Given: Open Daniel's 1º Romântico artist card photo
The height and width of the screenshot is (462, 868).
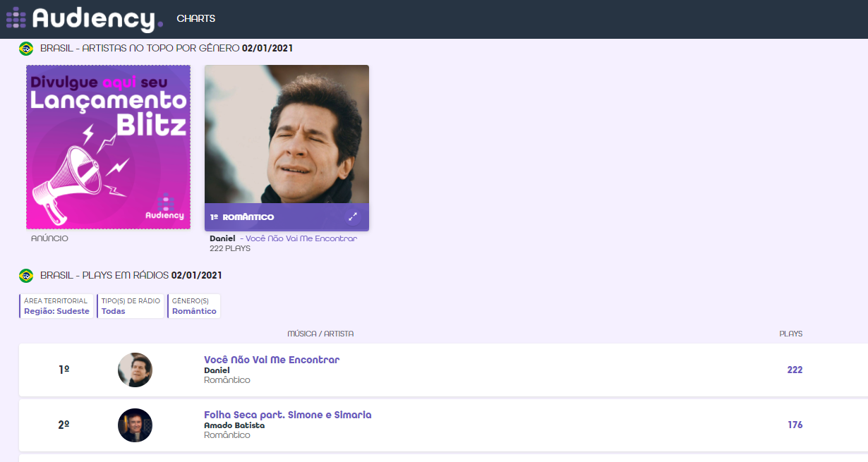Looking at the screenshot, I should [287, 134].
